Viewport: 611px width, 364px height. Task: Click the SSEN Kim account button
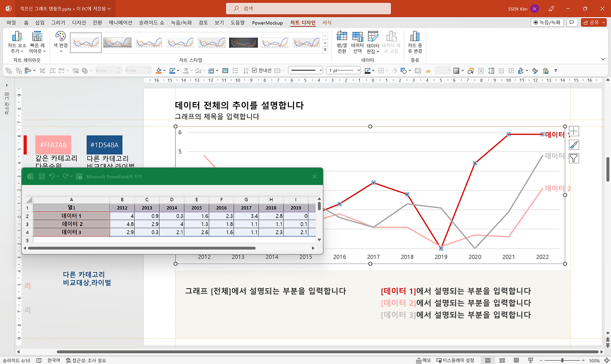tap(524, 9)
